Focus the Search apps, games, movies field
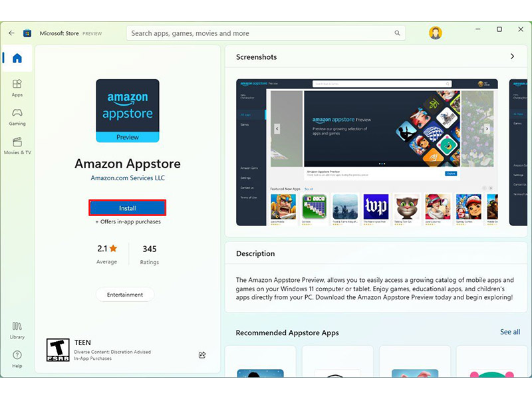Viewport: 532px width, 399px height. point(266,33)
